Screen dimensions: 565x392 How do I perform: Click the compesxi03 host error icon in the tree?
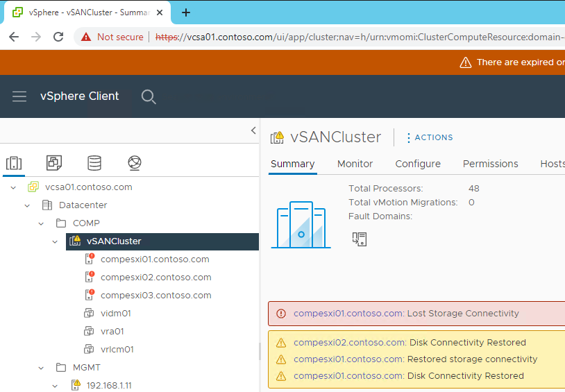(x=90, y=295)
